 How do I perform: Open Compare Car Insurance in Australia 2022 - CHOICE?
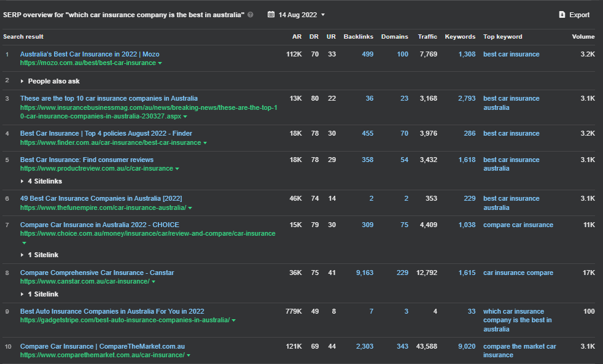click(x=99, y=225)
